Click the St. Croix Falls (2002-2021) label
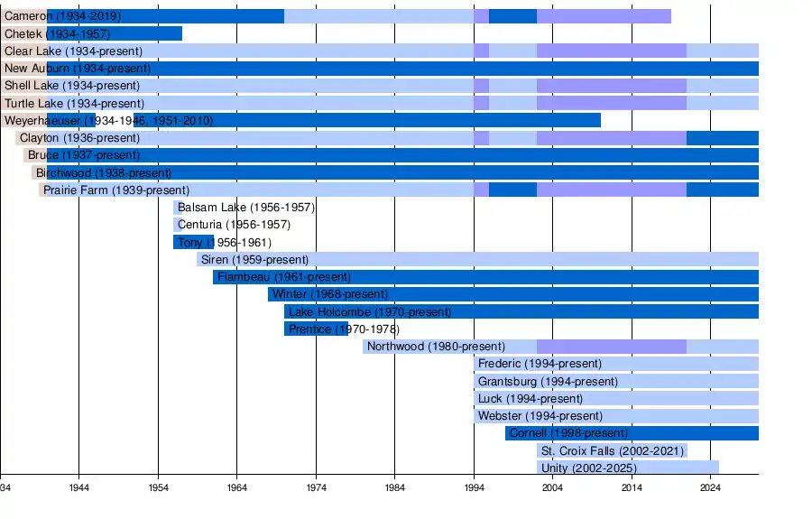The height and width of the screenshot is (519, 812). pos(613,450)
